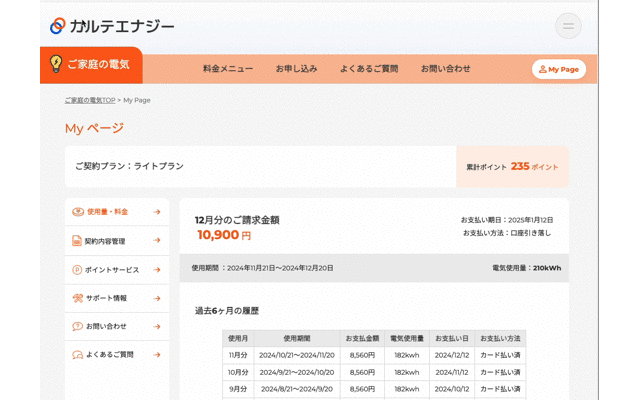Click the 使用月 column header
This screenshot has height=400, width=640.
point(238,338)
